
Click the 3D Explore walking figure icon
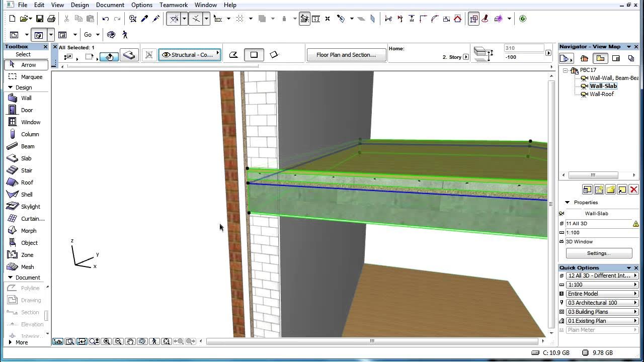125,35
